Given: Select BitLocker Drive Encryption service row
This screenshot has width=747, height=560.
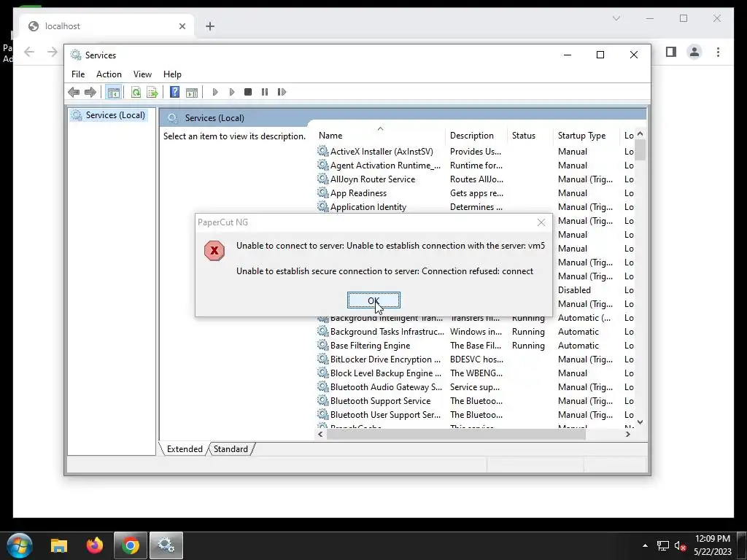Looking at the screenshot, I should [x=475, y=359].
